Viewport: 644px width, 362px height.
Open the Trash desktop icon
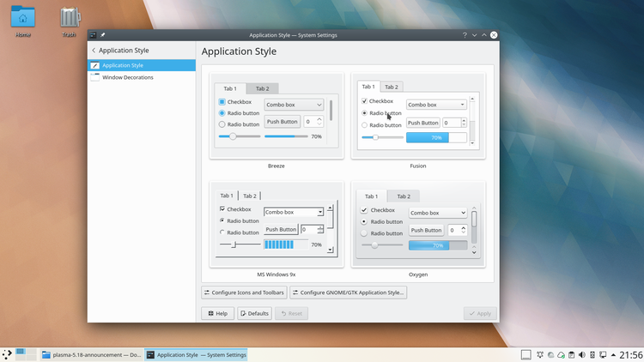click(x=70, y=21)
